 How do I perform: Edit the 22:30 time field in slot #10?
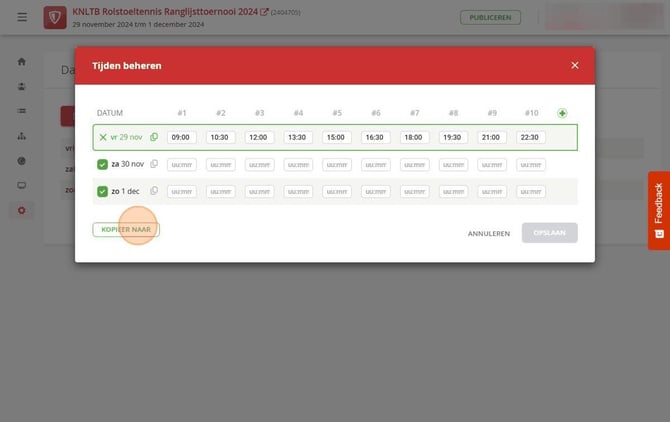pos(531,137)
